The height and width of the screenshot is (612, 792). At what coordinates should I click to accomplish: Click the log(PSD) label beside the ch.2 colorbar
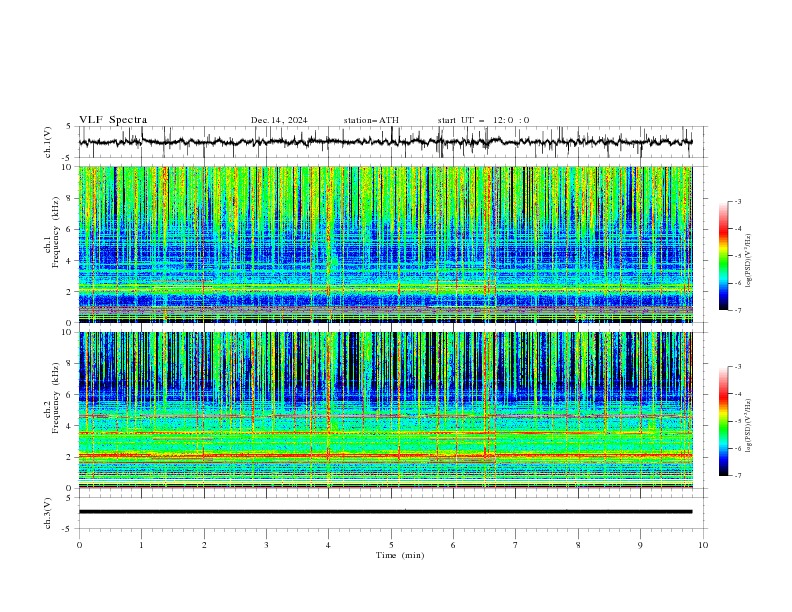pos(748,426)
